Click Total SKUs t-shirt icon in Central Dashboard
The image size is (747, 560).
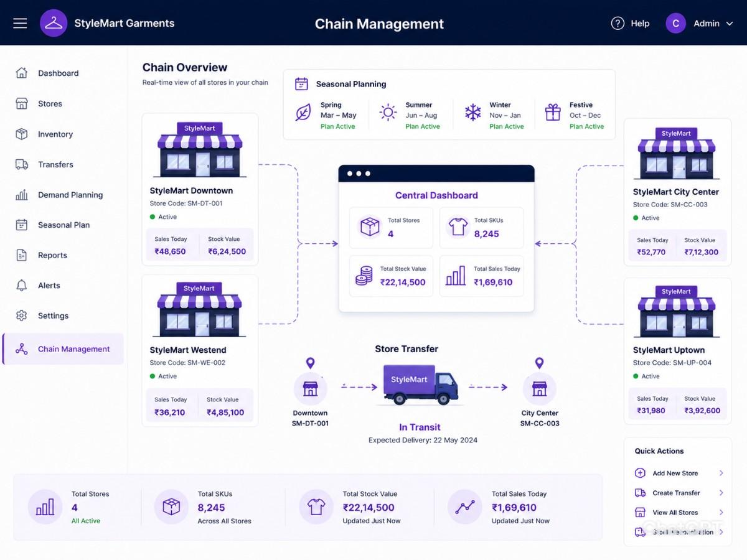[458, 226]
